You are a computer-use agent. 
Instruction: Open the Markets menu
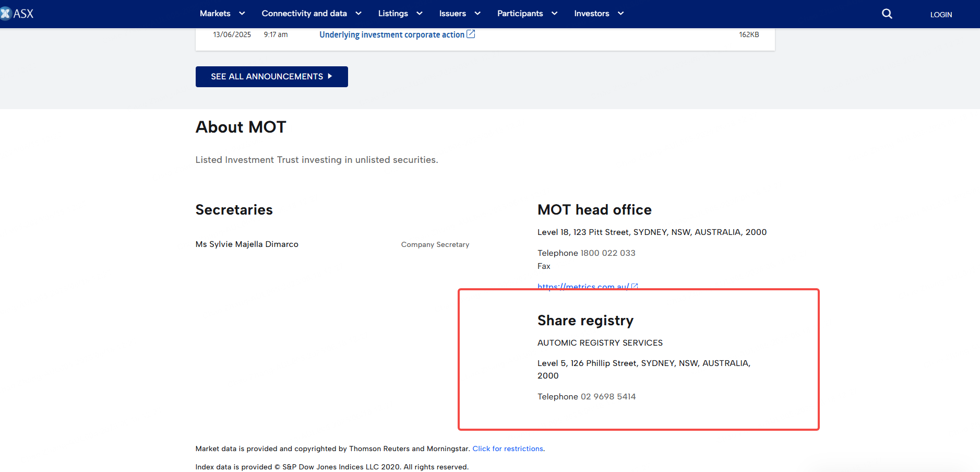pyautogui.click(x=215, y=14)
